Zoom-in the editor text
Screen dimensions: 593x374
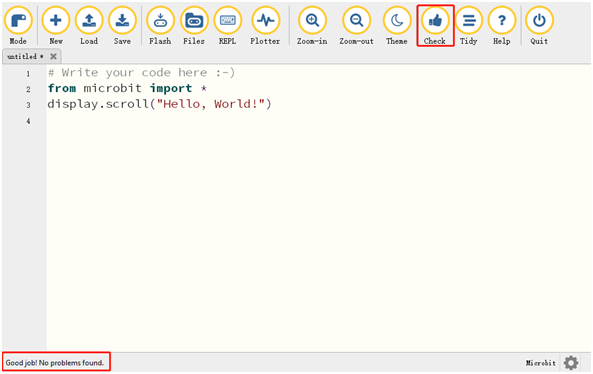coord(312,25)
